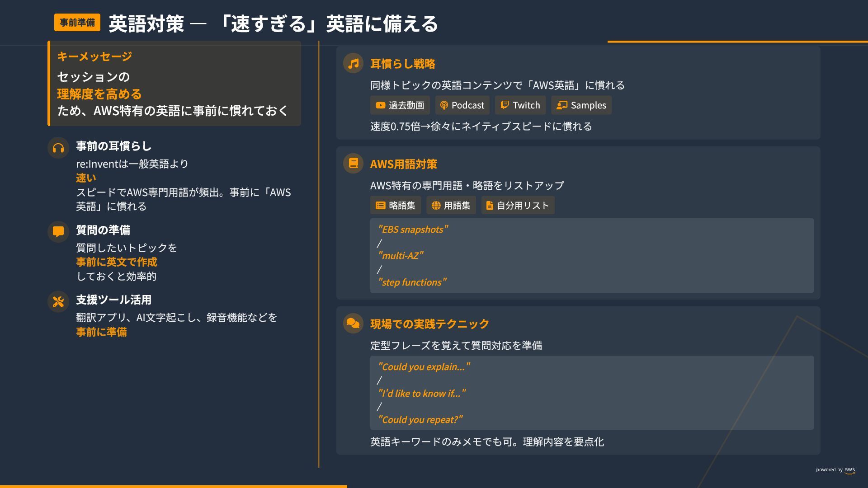Click the "Could you explain..." phrase
This screenshot has height=488, width=868.
tap(424, 367)
